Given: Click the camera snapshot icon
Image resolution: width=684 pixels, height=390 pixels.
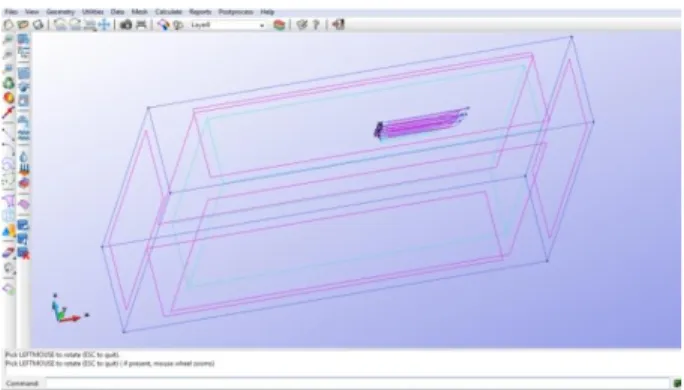Looking at the screenshot, I should point(126,25).
